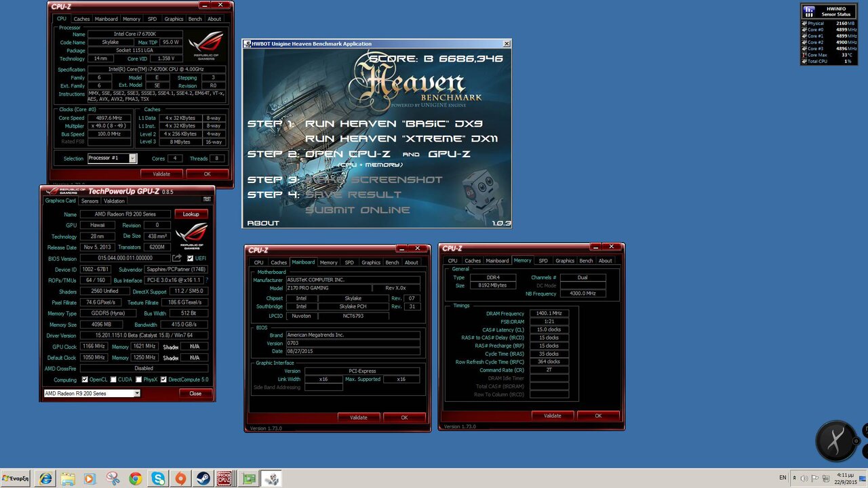Switch to GPU-Z taskbar icon
868x488 pixels.
tap(248, 479)
